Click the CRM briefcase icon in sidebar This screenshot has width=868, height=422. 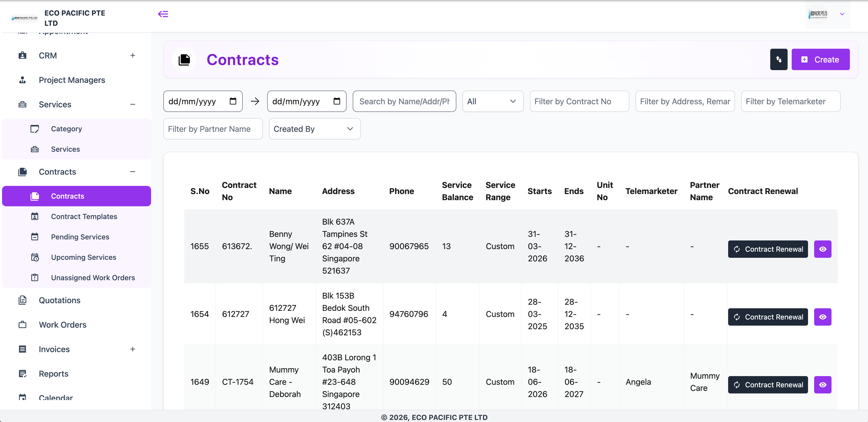22,55
